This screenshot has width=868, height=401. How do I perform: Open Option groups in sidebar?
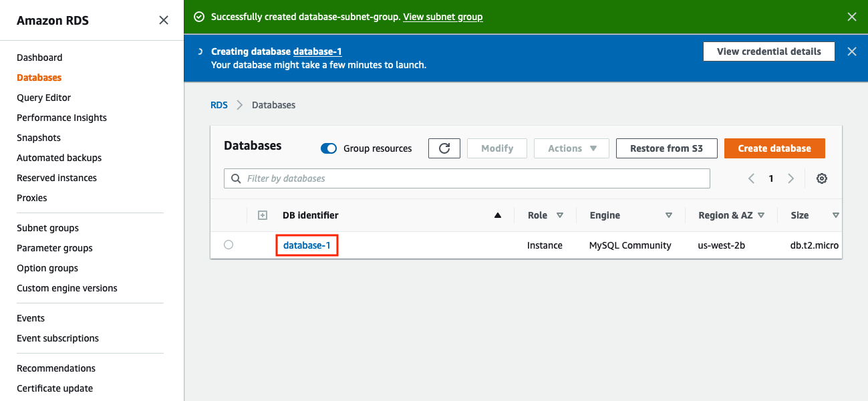click(x=47, y=268)
